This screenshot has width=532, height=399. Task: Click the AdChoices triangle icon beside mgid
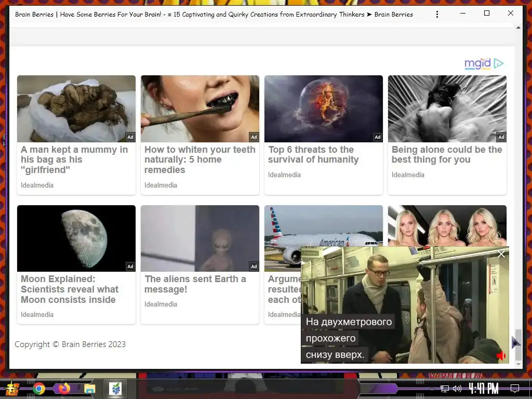498,63
